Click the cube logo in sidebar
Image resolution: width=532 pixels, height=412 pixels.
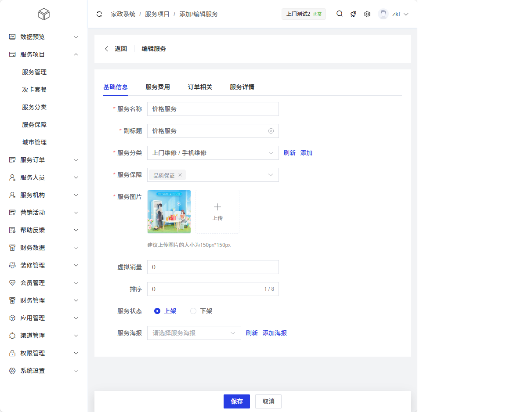44,14
